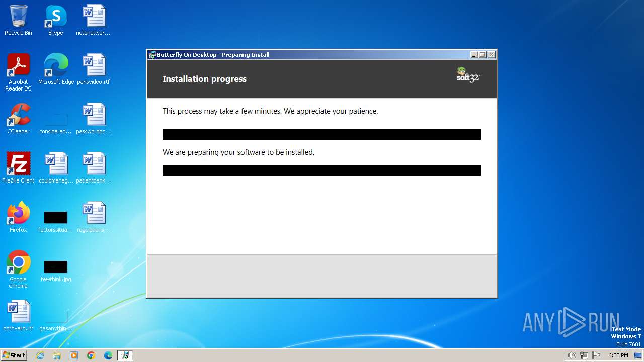
Task: Launch Windows Media Player from taskbar
Action: click(x=74, y=355)
